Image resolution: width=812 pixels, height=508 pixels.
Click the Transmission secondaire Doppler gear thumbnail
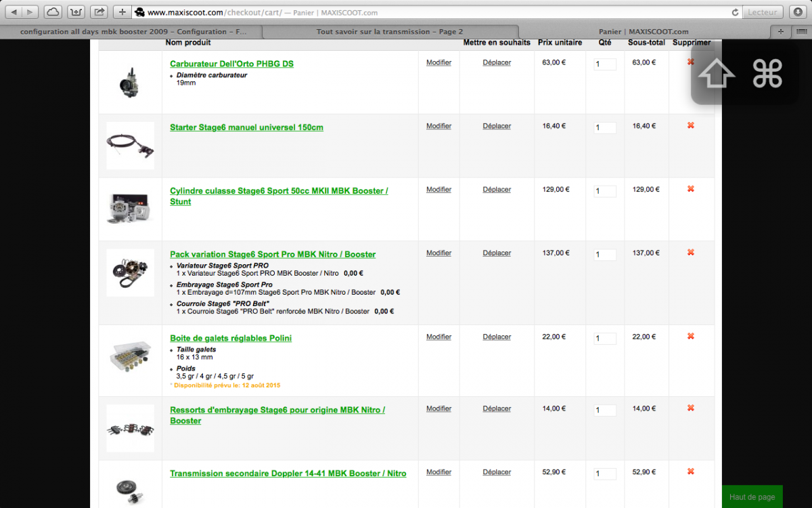(130, 489)
